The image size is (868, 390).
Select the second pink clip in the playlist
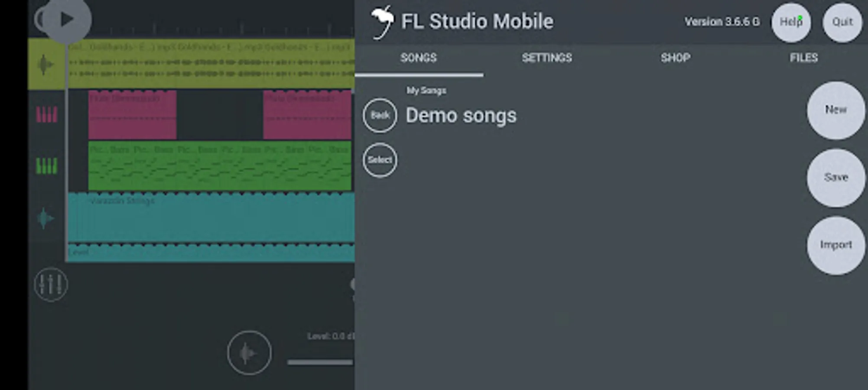click(307, 115)
